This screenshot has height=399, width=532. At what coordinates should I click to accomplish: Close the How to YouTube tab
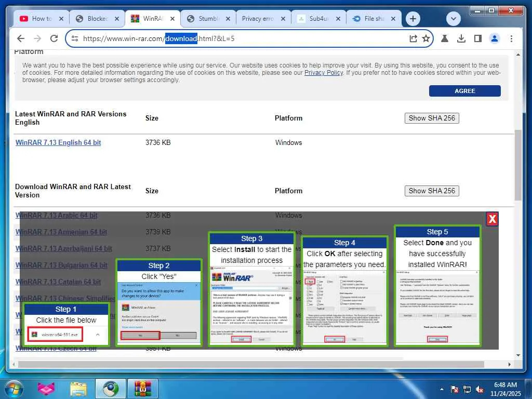point(61,19)
